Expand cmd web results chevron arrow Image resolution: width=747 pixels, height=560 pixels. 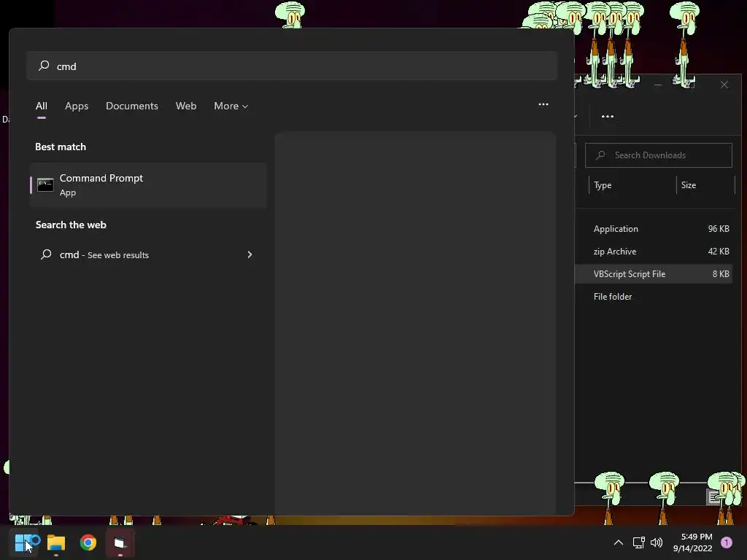pyautogui.click(x=249, y=254)
